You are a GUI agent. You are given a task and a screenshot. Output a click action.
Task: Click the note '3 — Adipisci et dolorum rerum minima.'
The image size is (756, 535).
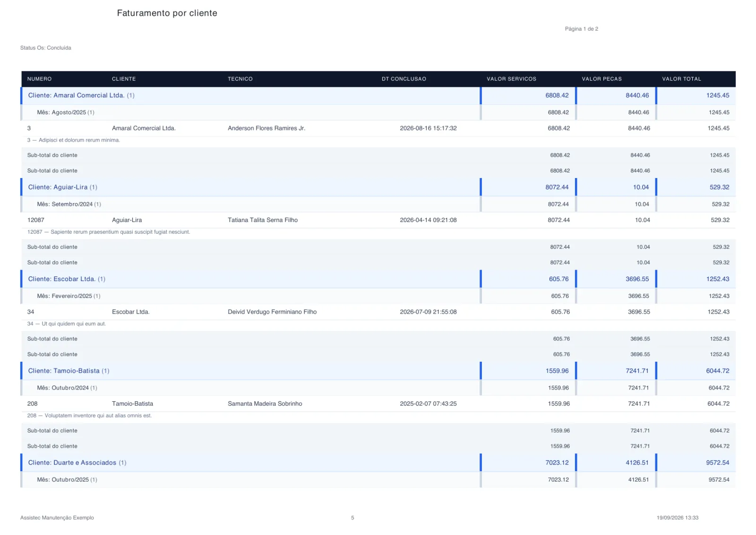74,140
